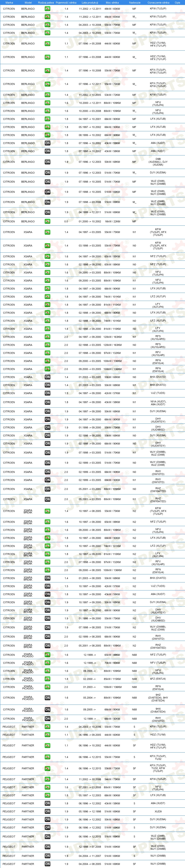
Task: Click the XUD9 engine code cell
Action: (x=158, y=811)
